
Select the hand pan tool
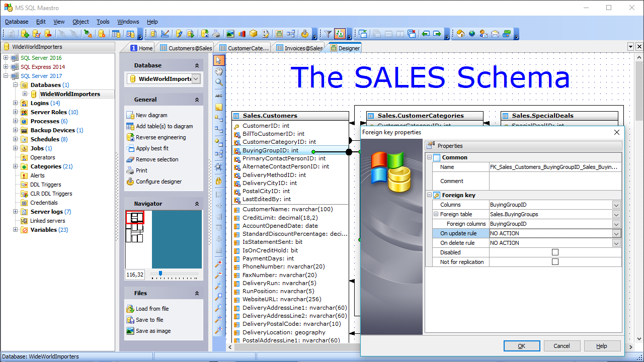click(219, 71)
